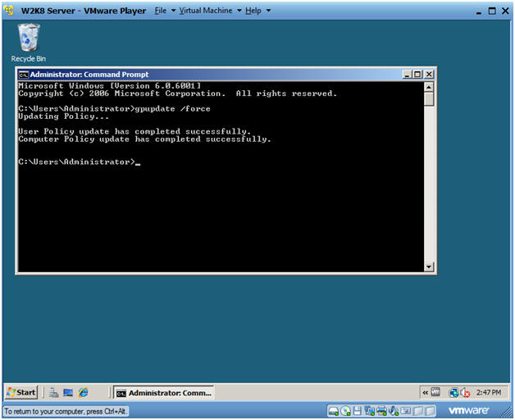Maximize the VMware Player window
The height and width of the screenshot is (420, 515).
tap(492, 11)
